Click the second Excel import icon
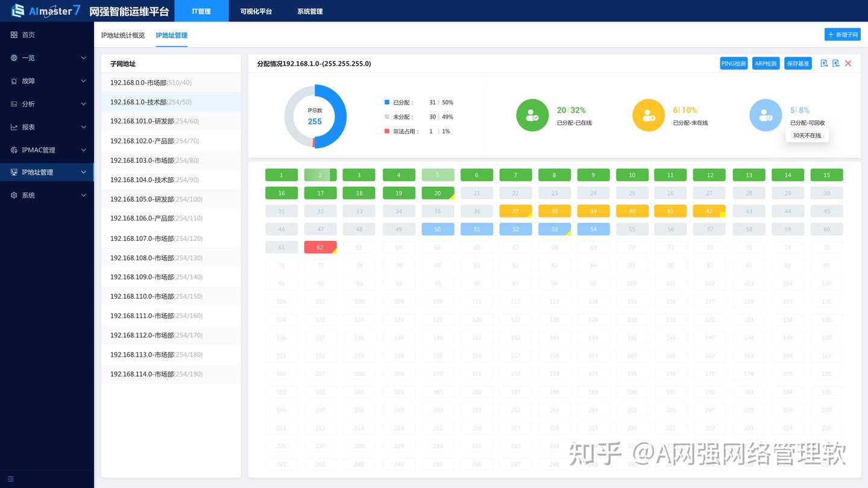Image resolution: width=868 pixels, height=488 pixels. 836,63
